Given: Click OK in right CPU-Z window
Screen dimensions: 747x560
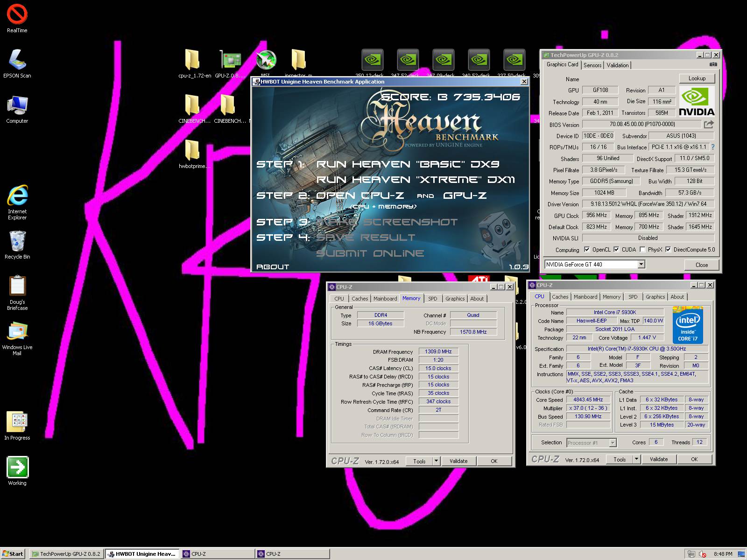Looking at the screenshot, I should [x=694, y=459].
